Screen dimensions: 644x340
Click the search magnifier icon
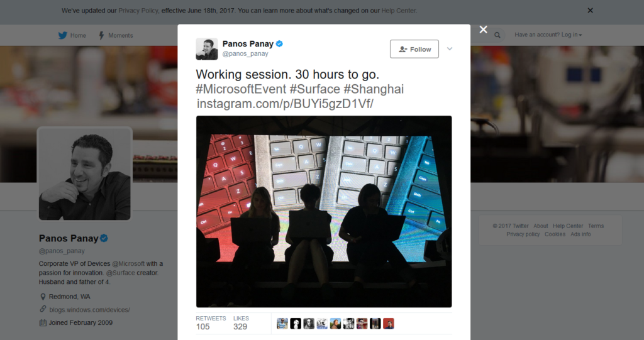pos(497,35)
